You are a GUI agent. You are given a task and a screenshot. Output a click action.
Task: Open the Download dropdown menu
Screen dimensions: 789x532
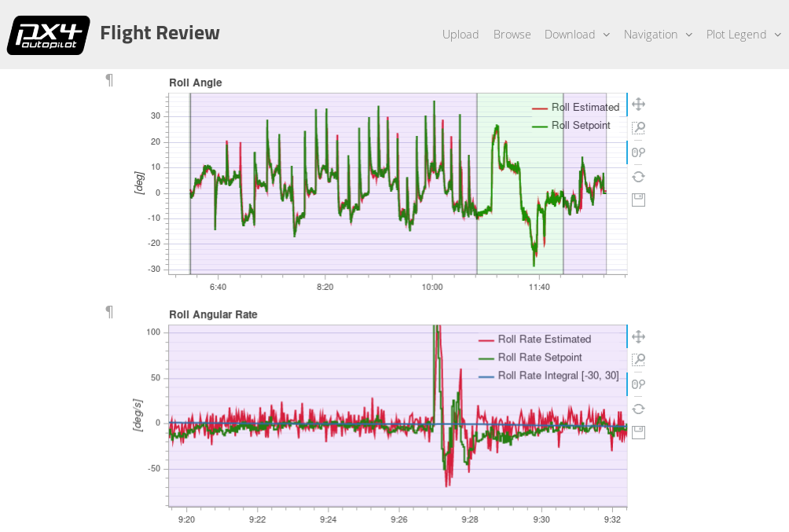[x=577, y=35]
